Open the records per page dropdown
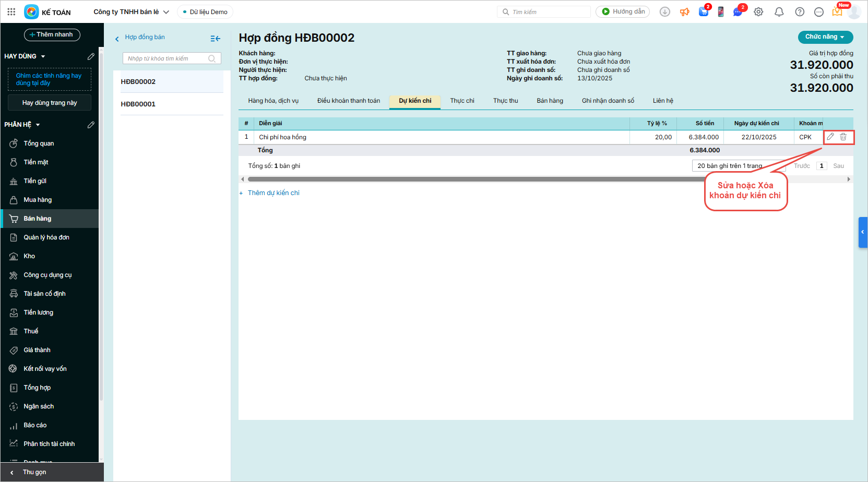868x482 pixels. click(x=738, y=166)
